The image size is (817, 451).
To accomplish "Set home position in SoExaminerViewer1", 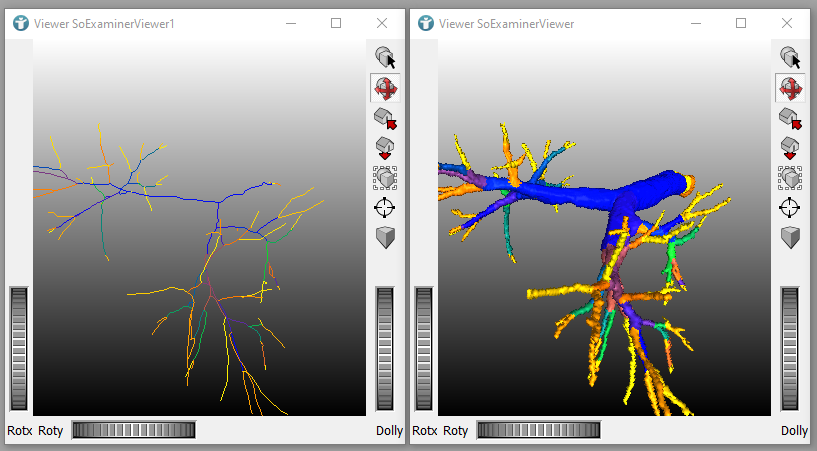I will point(385,148).
